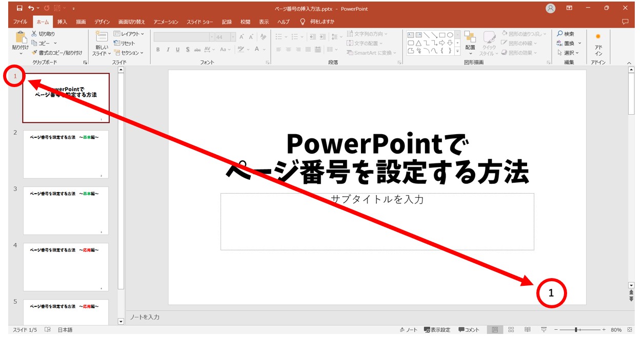This screenshot has height=337, width=644.
Task: Click the Reset (リセット) button
Action: tap(125, 44)
